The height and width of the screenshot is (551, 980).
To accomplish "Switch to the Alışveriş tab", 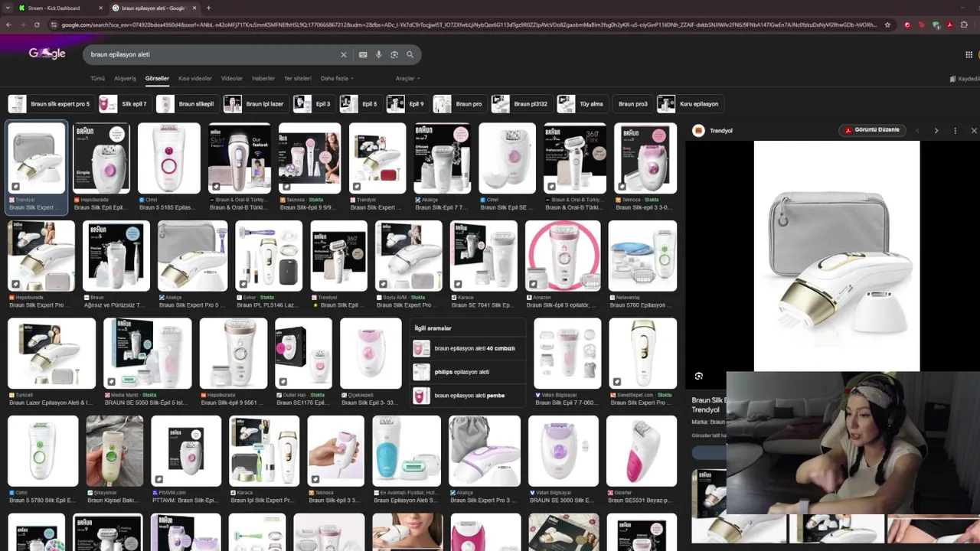I will point(125,78).
